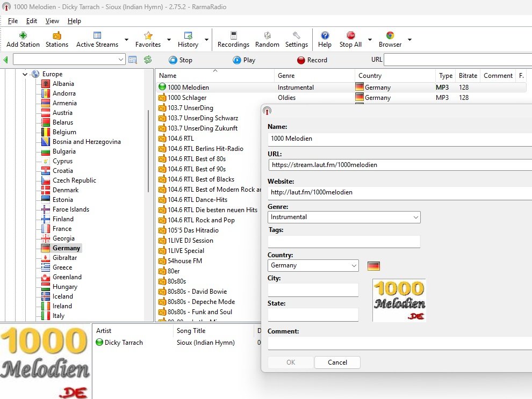Open the History dropdown arrow
The width and height of the screenshot is (532, 399).
coord(206,40)
